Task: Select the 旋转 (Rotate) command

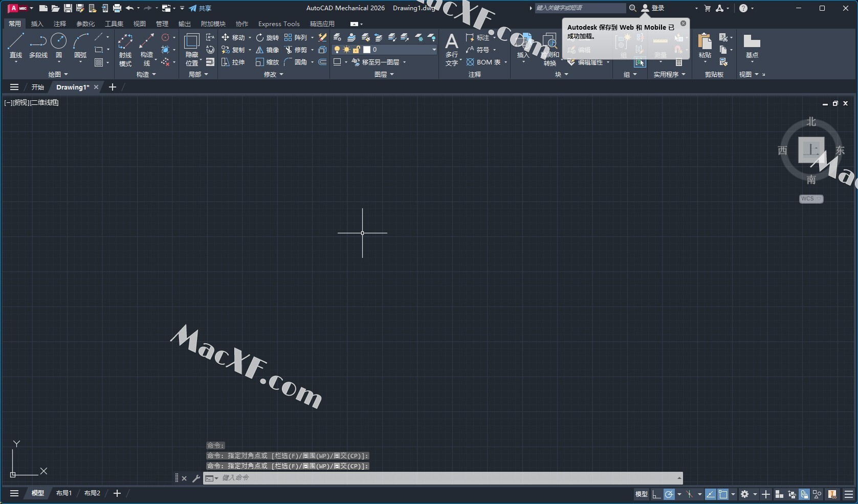Action: (x=268, y=37)
